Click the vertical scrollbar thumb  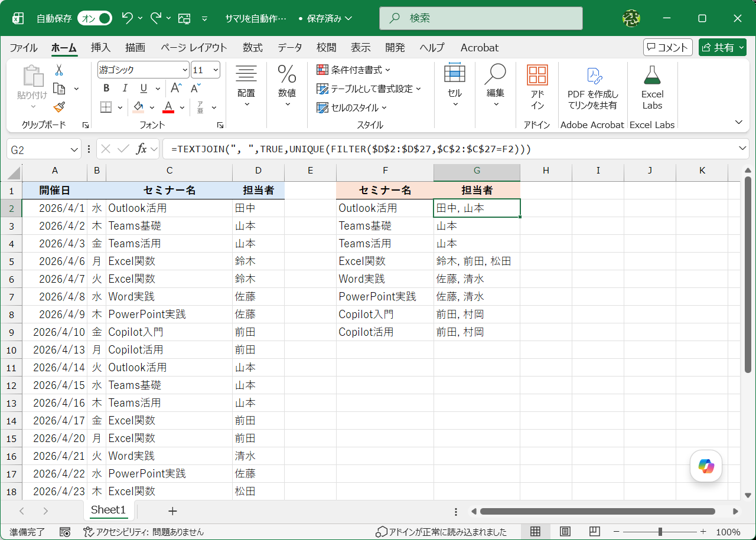tap(748, 274)
